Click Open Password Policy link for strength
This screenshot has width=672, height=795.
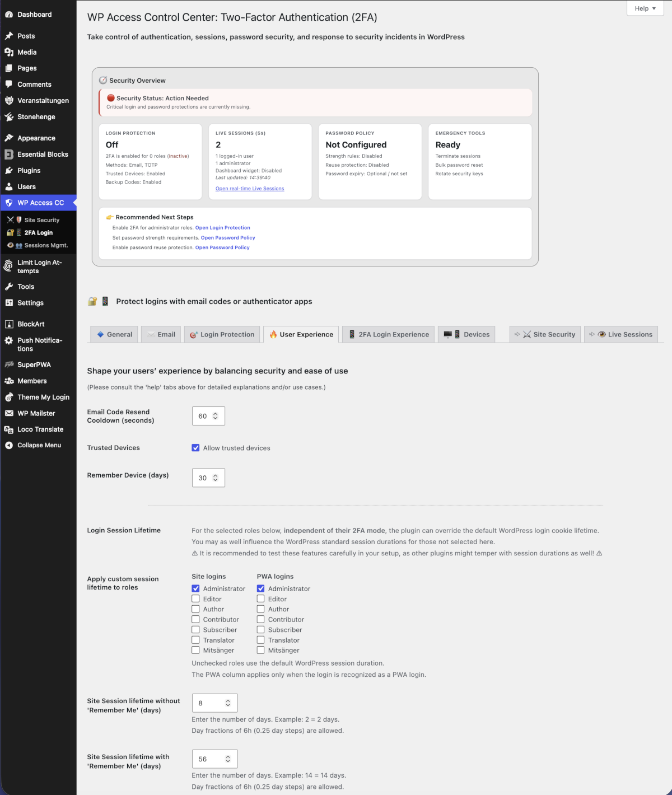coord(228,237)
